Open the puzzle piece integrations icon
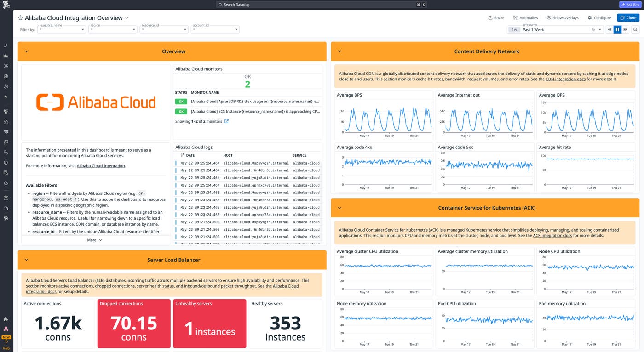 [x=6, y=319]
